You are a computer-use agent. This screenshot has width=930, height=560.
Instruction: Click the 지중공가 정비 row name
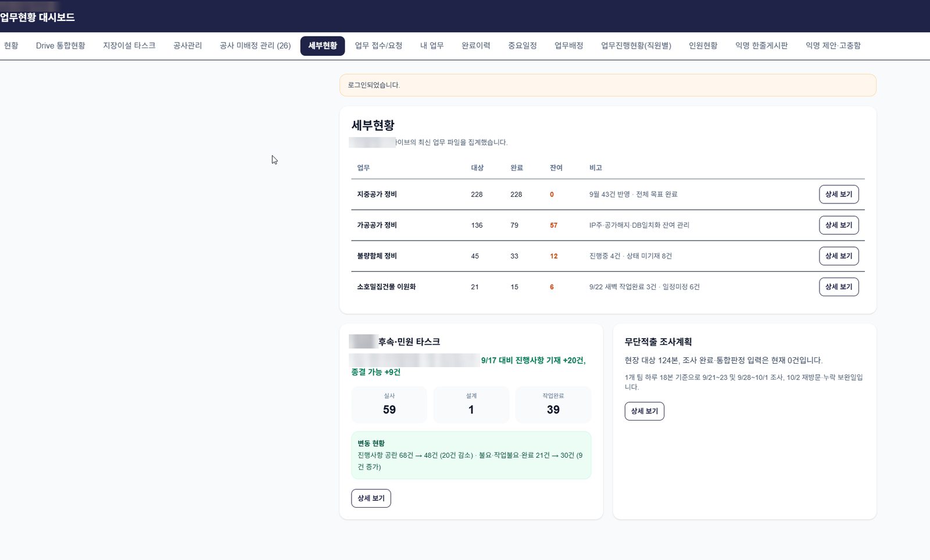(377, 195)
